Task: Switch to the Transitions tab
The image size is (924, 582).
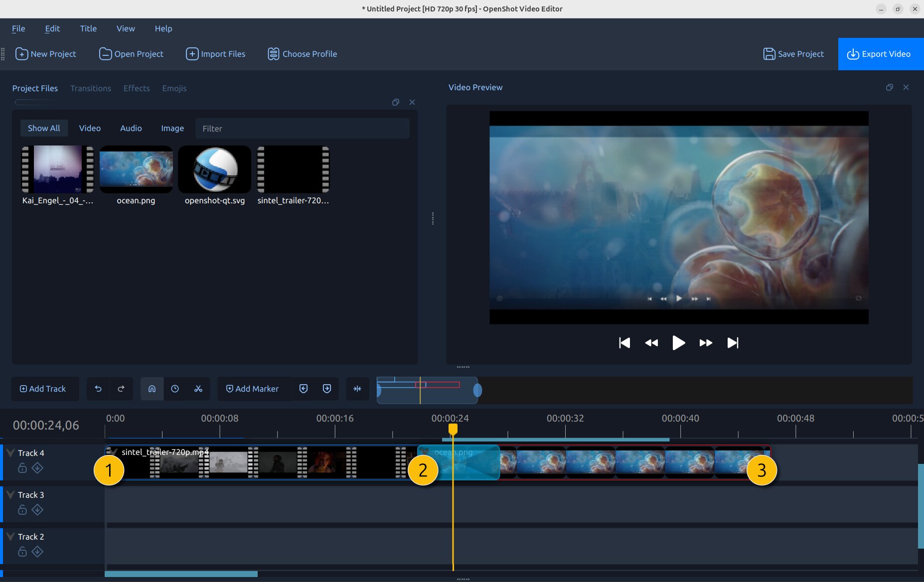Action: click(91, 88)
